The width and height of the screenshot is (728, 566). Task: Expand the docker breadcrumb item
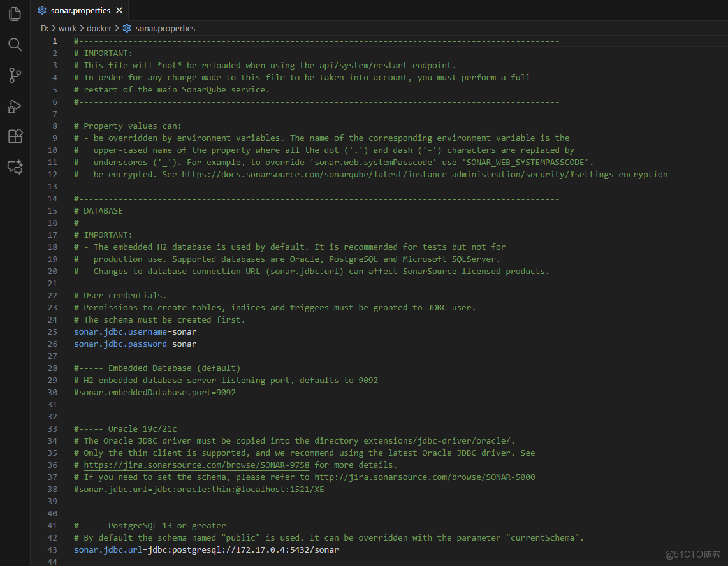[99, 28]
